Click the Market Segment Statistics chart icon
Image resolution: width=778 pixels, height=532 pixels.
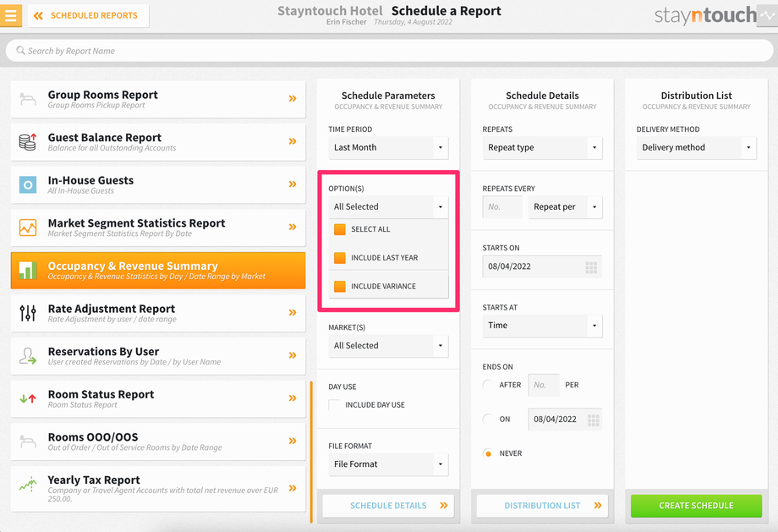(28, 228)
